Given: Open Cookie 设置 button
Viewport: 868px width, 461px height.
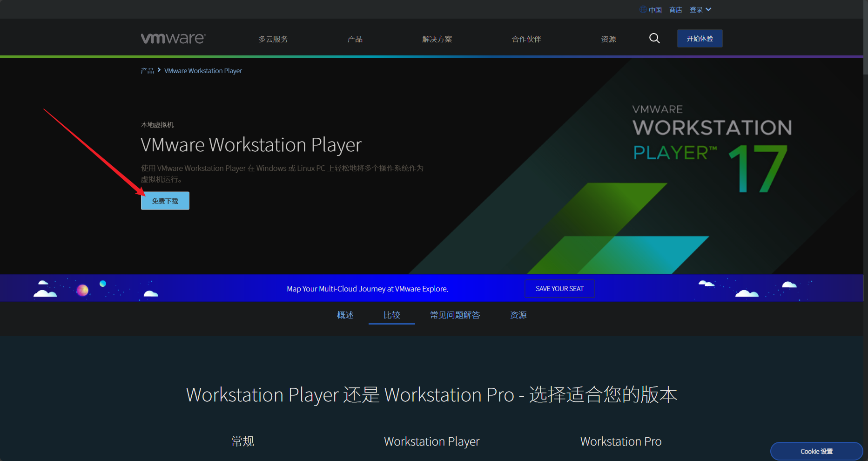Looking at the screenshot, I should point(816,451).
